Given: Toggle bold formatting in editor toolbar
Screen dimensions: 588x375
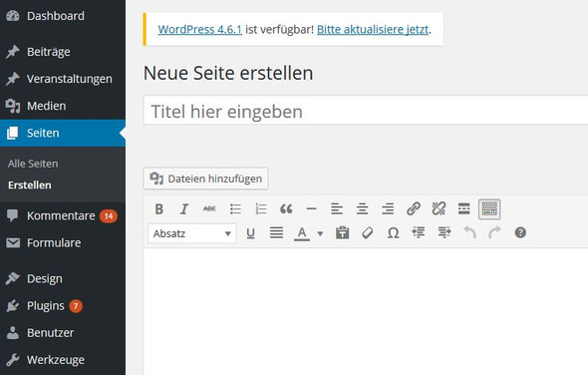Looking at the screenshot, I should pyautogui.click(x=159, y=208).
